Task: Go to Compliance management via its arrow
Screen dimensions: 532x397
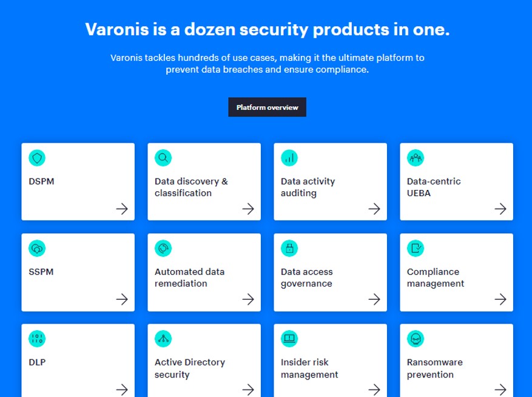Action: (x=500, y=299)
